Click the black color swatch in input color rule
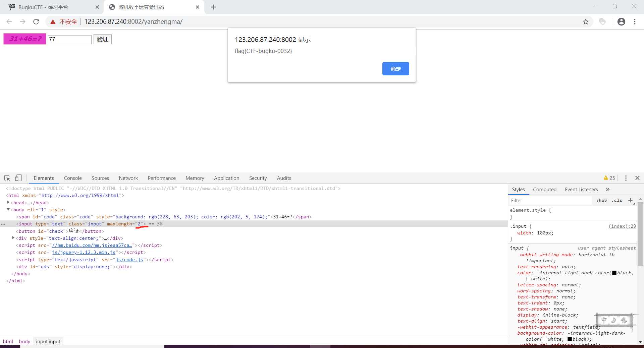 click(614, 273)
